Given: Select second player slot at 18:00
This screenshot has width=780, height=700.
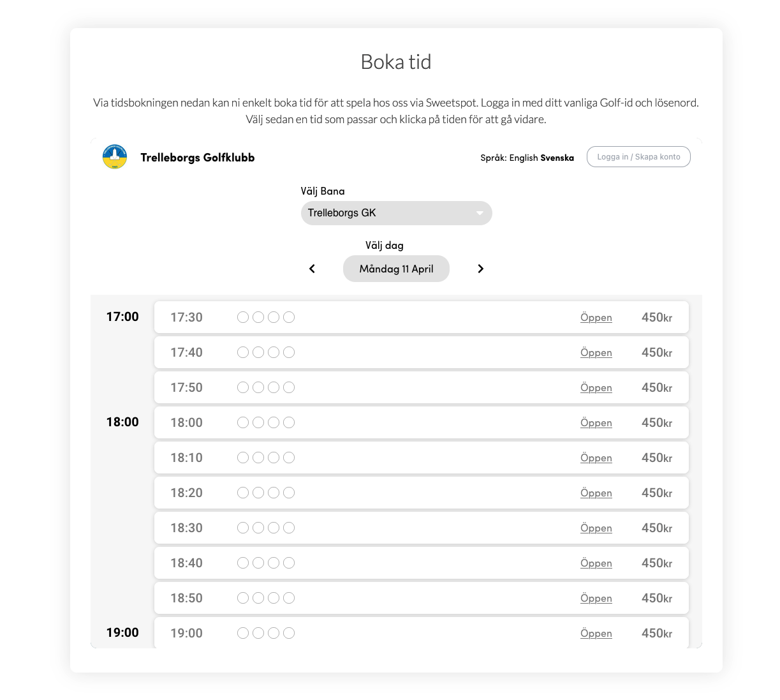Looking at the screenshot, I should click(258, 422).
